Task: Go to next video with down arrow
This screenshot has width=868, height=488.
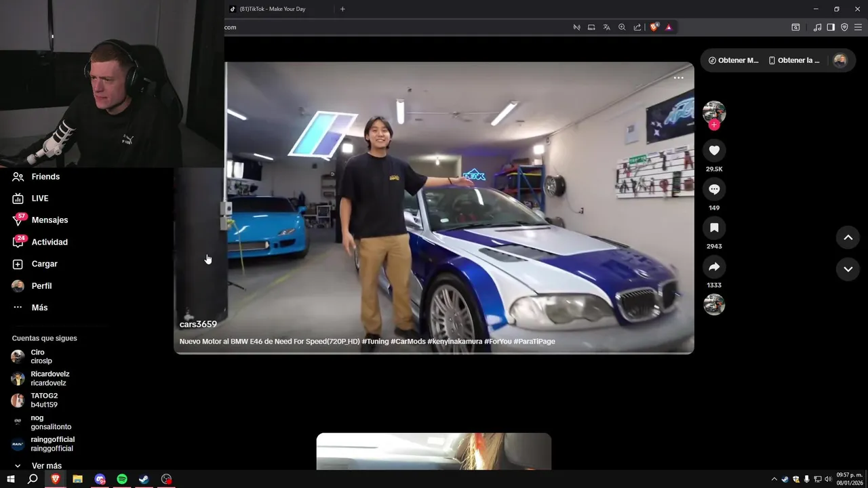Action: coord(848,269)
